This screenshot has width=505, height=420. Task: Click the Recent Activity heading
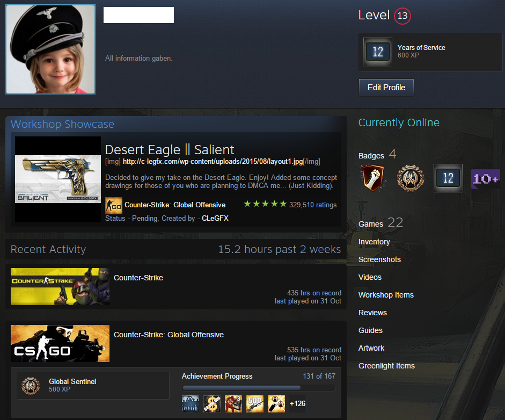coord(48,249)
